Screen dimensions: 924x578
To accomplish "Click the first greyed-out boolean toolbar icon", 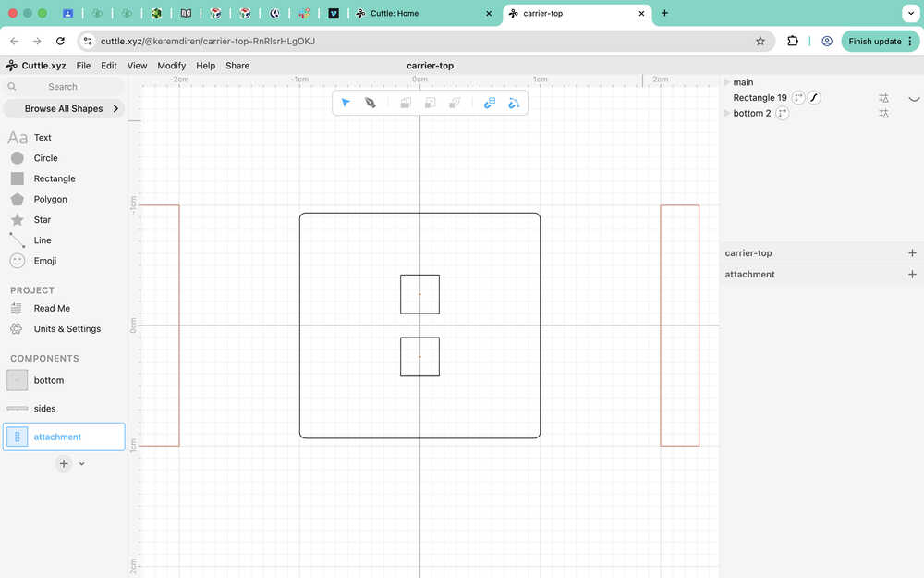I will point(406,103).
